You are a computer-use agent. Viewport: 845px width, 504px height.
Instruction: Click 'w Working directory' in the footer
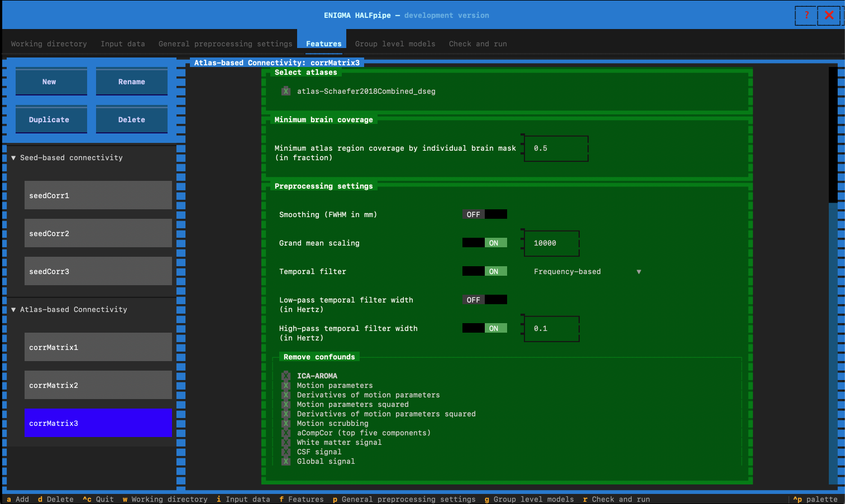tap(165, 499)
